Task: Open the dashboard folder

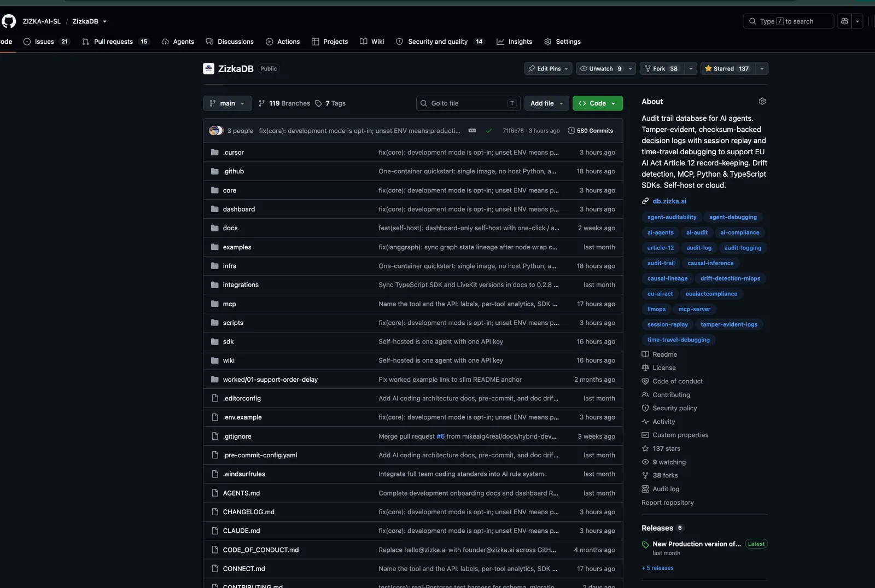Action: coord(239,209)
